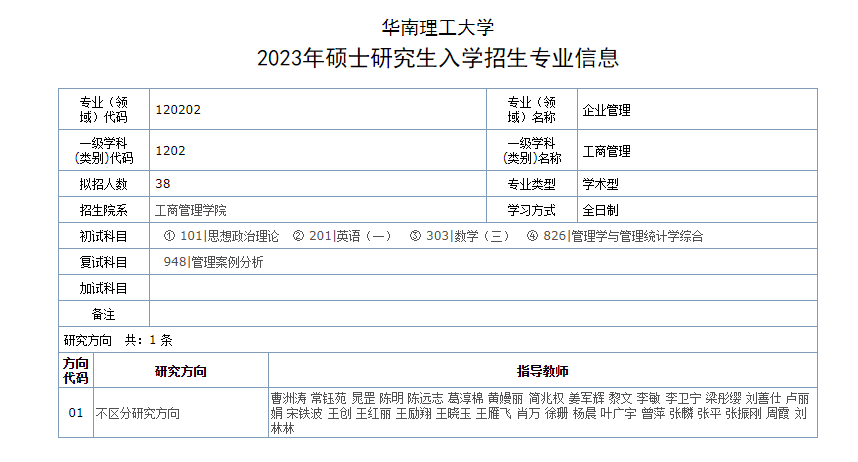Click the label 一级学科(类别)名称

tap(531, 151)
